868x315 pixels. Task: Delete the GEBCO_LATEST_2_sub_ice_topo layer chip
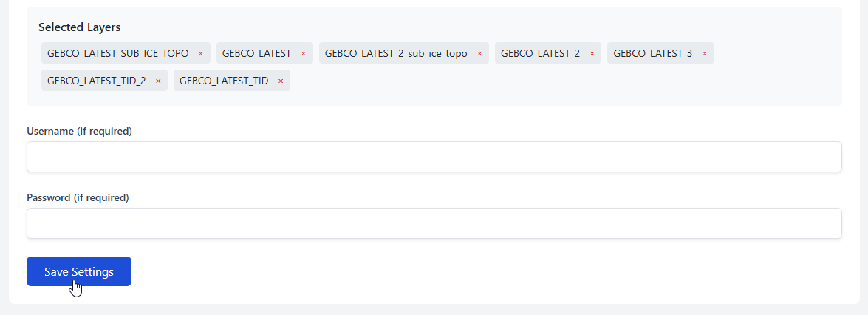tap(479, 54)
